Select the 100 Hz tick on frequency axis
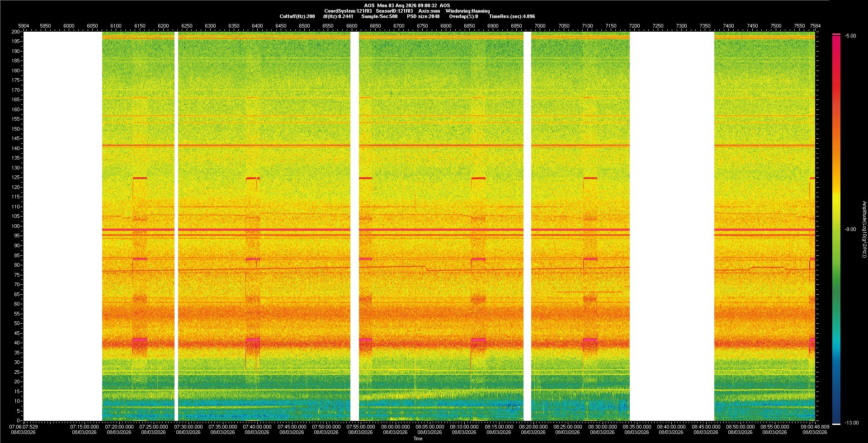Screen dimensions: 868x443 point(16,226)
